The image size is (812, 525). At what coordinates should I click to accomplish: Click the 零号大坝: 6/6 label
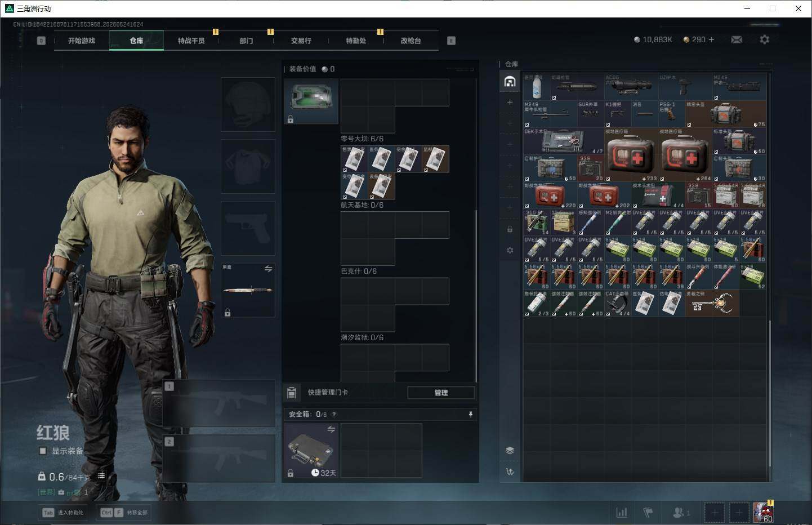pyautogui.click(x=362, y=139)
